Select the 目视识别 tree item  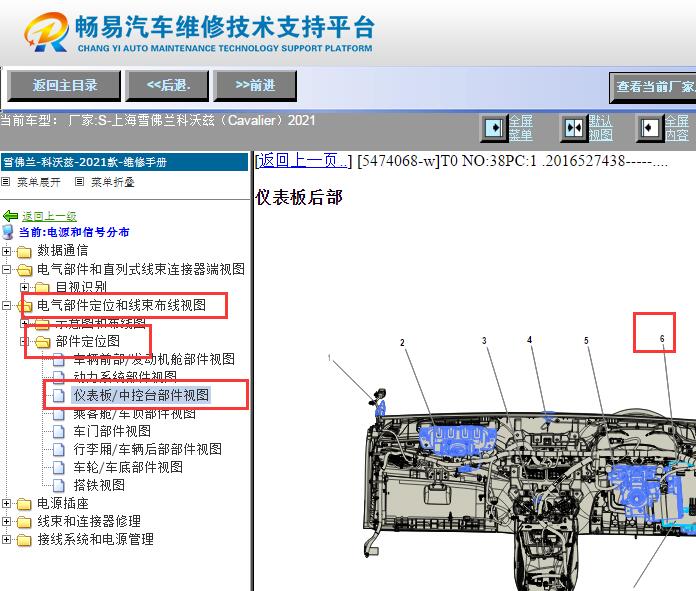click(81, 286)
